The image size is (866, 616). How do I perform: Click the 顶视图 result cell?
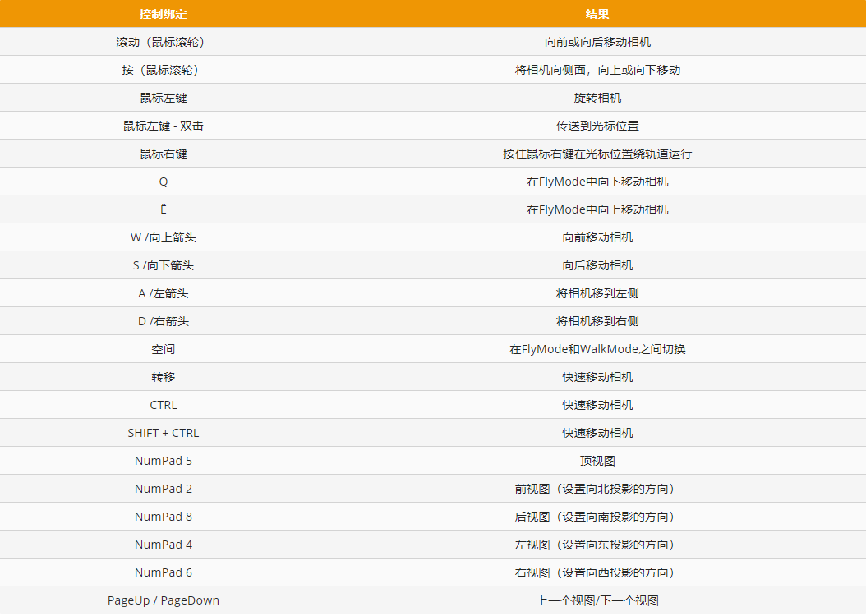(x=597, y=461)
